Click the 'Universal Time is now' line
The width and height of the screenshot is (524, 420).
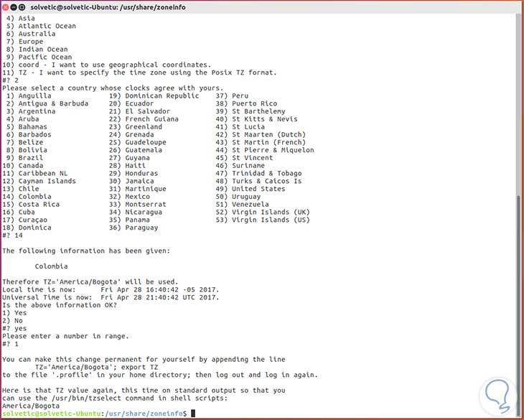(111, 297)
